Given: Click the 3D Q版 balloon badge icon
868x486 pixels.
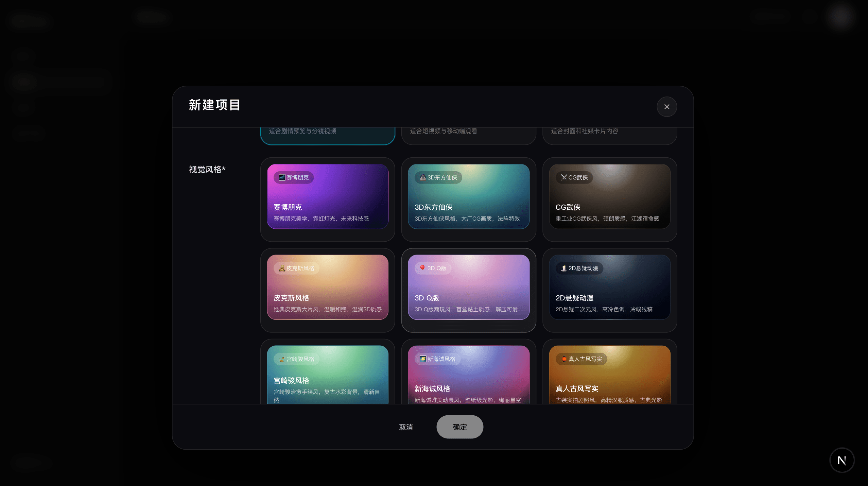Looking at the screenshot, I should tap(422, 268).
